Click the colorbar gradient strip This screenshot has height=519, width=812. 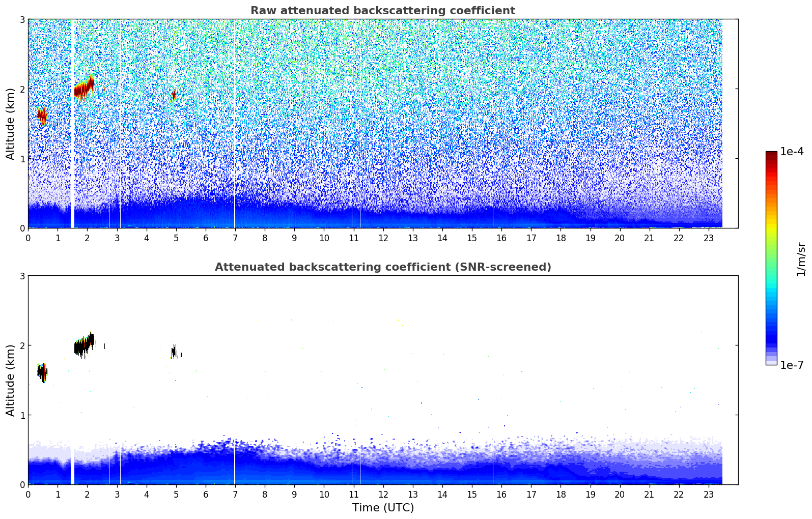click(771, 258)
